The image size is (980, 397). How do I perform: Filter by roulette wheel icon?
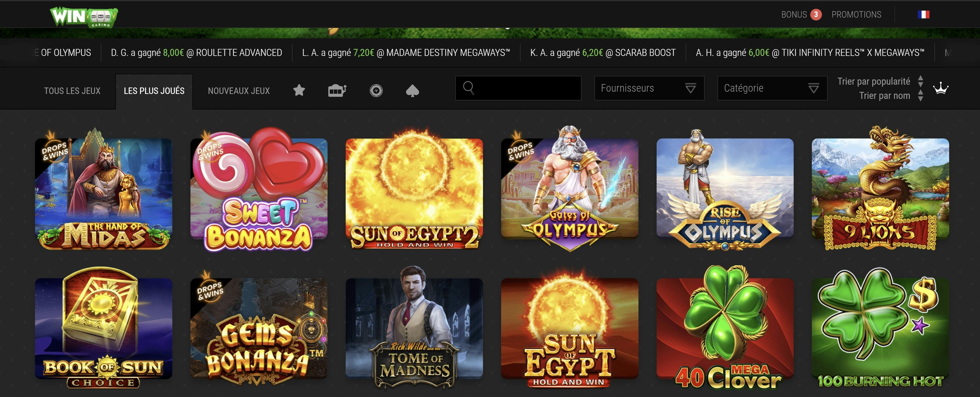pos(376,90)
